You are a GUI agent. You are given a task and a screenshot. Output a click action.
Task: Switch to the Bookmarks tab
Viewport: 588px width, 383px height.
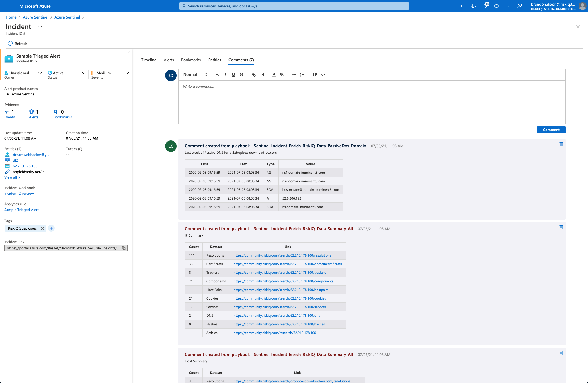click(x=191, y=60)
